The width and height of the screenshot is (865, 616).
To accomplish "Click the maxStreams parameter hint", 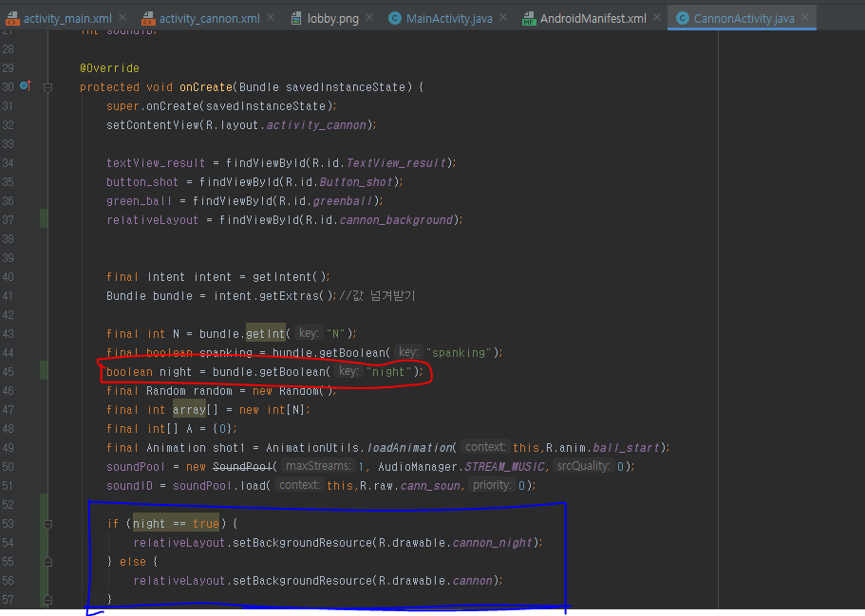I will point(318,466).
